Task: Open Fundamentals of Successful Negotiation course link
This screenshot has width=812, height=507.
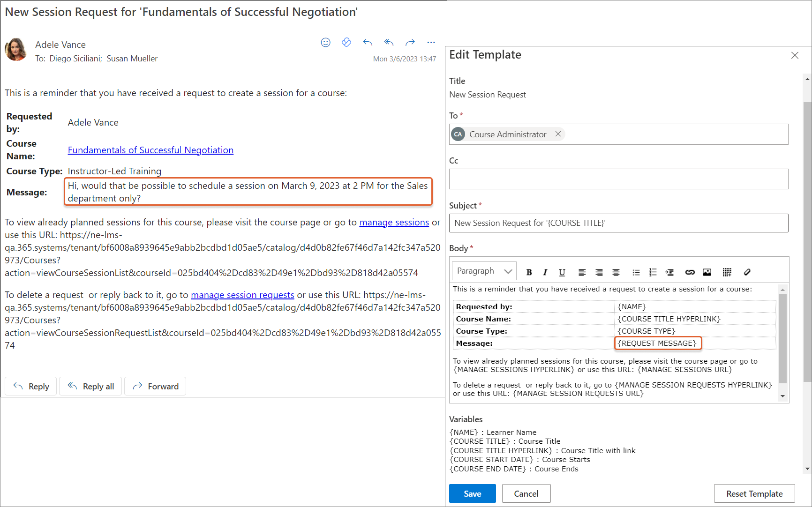Action: click(x=150, y=150)
